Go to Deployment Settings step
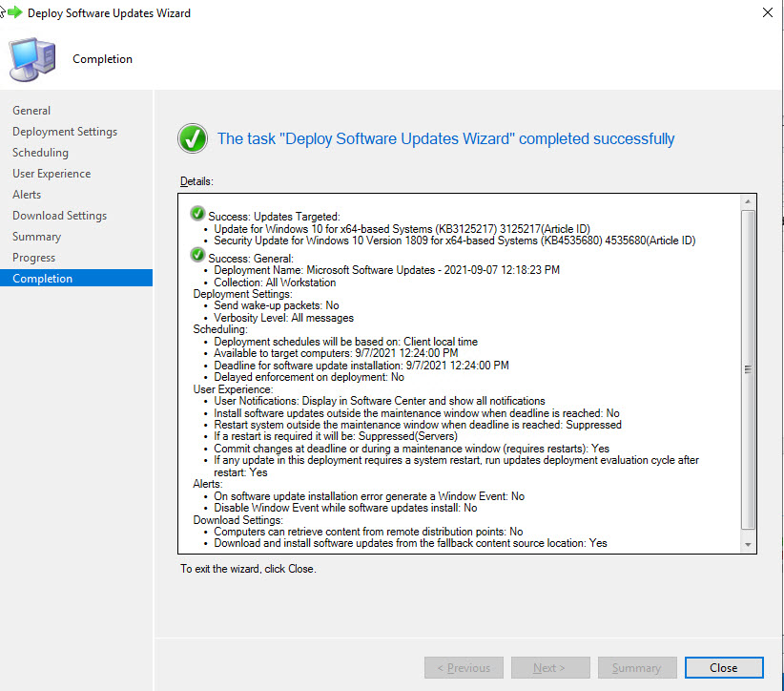784x691 pixels. pyautogui.click(x=65, y=132)
